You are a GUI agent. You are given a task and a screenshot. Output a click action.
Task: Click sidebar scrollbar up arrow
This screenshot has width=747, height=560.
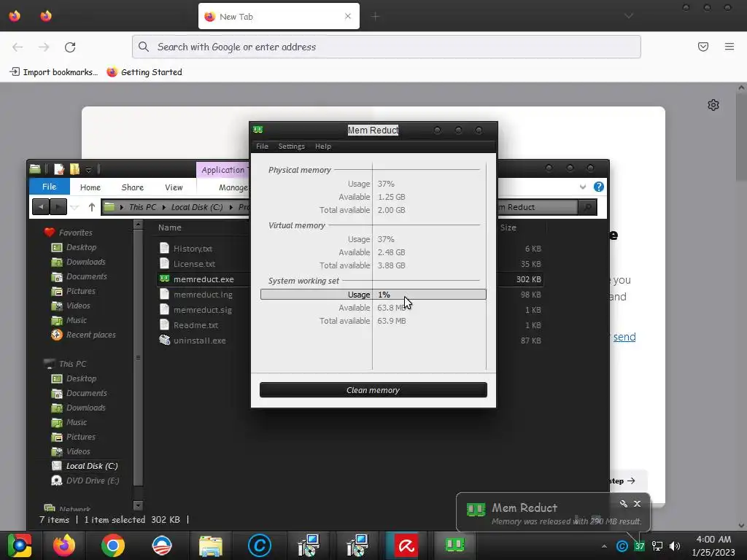point(138,225)
